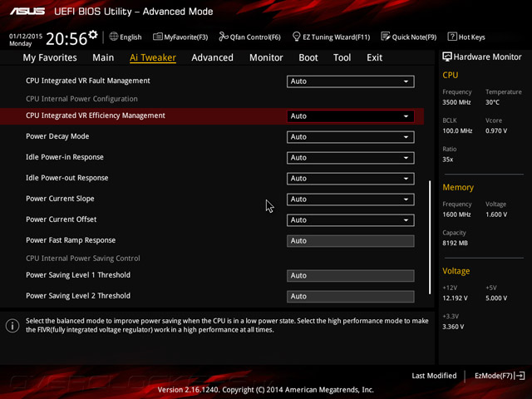Image resolution: width=532 pixels, height=399 pixels.
Task: Click the CPU Internal Power Configuration heading
Action: pyautogui.click(x=81, y=99)
